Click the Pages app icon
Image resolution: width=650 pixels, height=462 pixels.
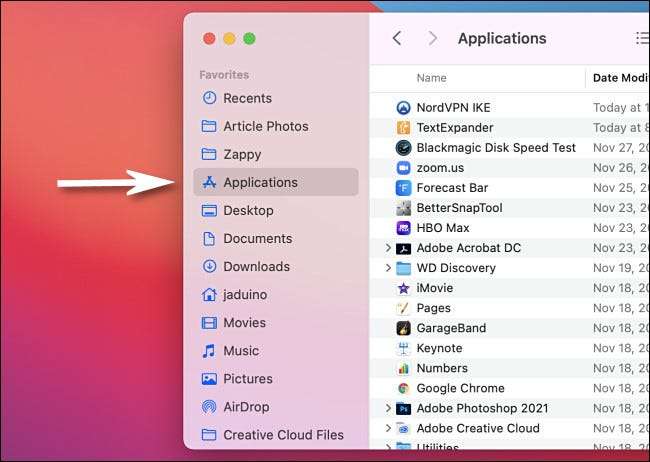[403, 308]
